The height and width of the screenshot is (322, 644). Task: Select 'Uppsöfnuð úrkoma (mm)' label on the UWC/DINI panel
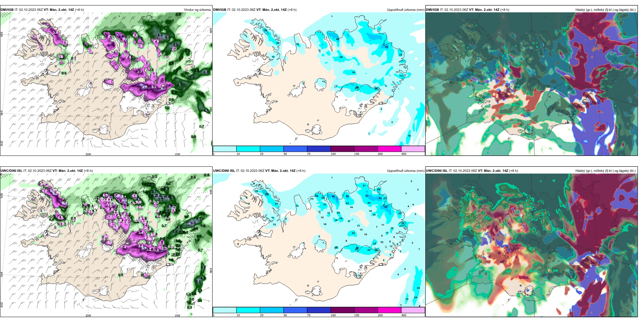(x=405, y=171)
